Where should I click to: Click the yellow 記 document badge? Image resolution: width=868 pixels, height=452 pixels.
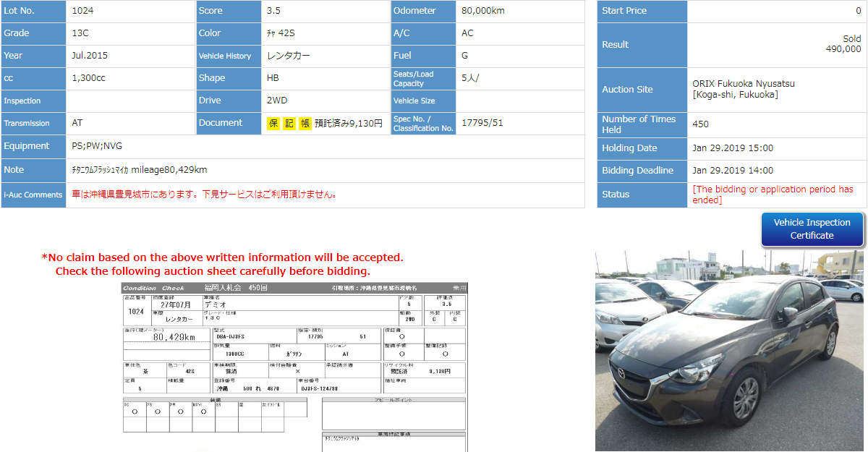click(289, 124)
